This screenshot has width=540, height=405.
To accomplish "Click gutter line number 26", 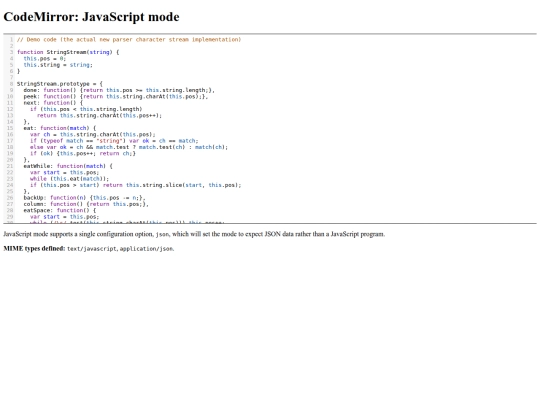I will 10,198.
